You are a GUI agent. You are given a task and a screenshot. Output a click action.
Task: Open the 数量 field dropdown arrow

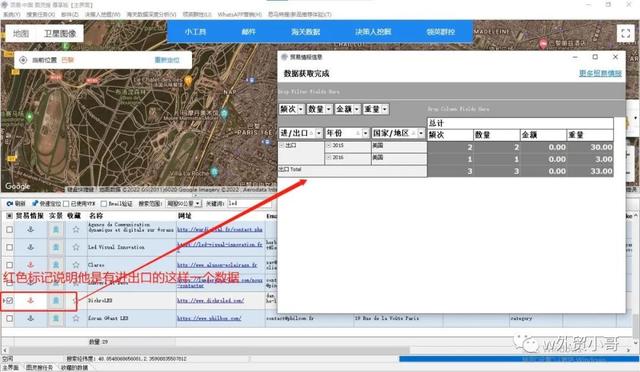point(329,109)
